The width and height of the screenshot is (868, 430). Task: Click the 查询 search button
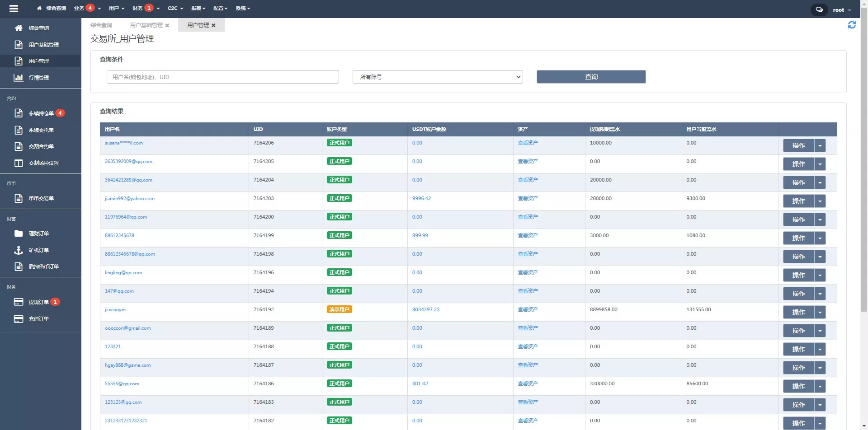(591, 77)
